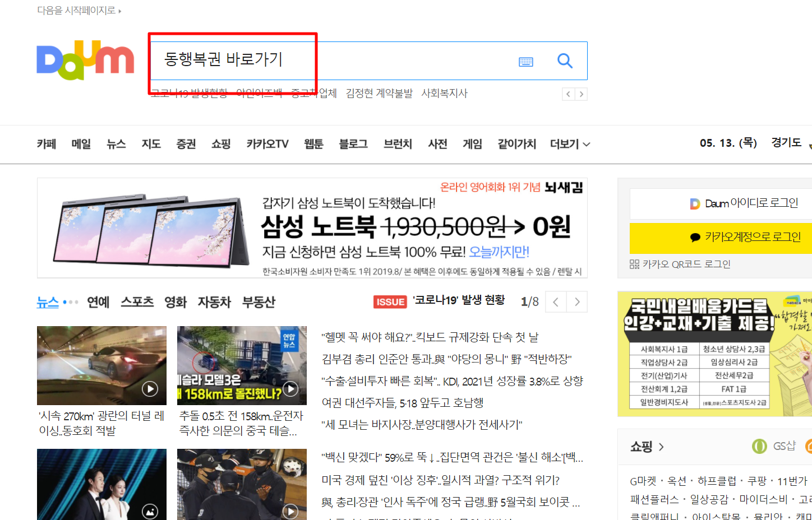Select the 영화 content tab

[x=176, y=302]
